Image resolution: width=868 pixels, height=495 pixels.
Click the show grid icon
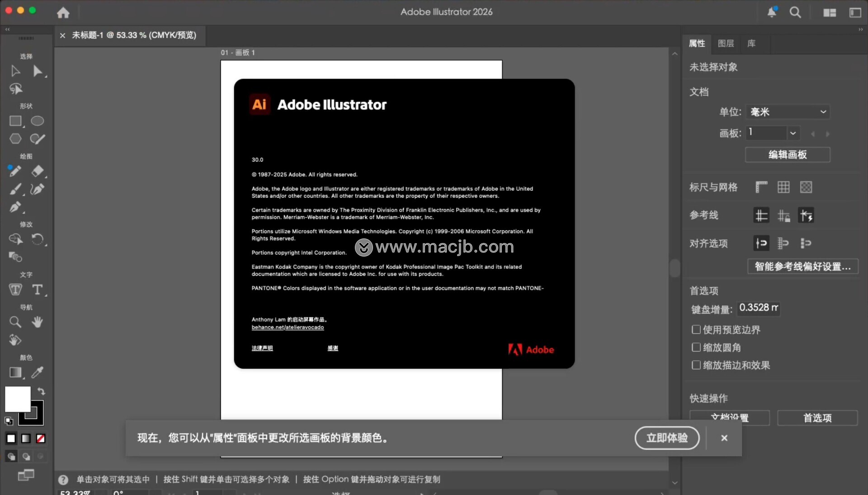point(783,187)
